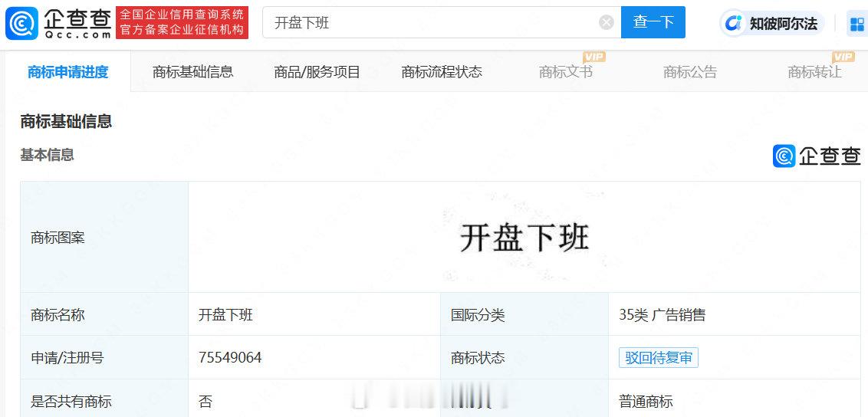
Task: Open the 企查查 logo homepage link
Action: coord(59,23)
